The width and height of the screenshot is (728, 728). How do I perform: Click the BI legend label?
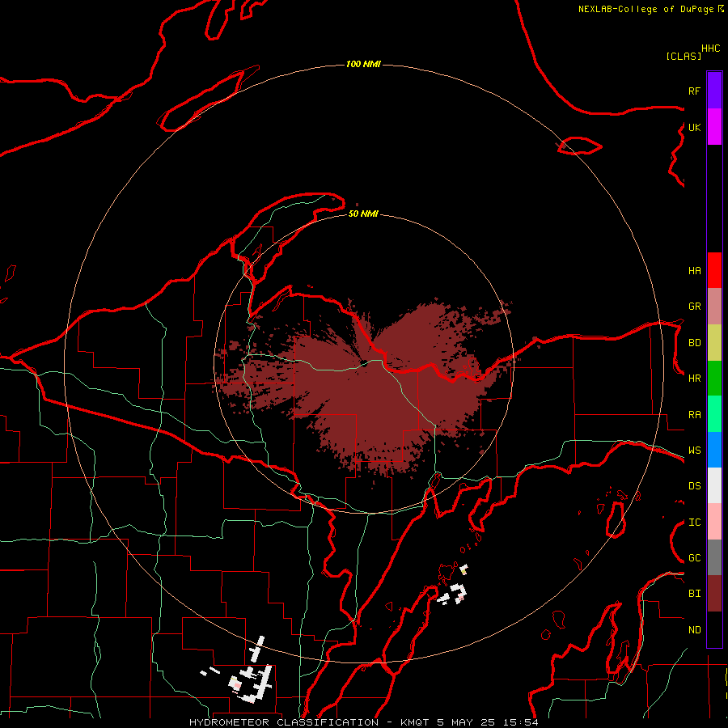pyautogui.click(x=694, y=594)
